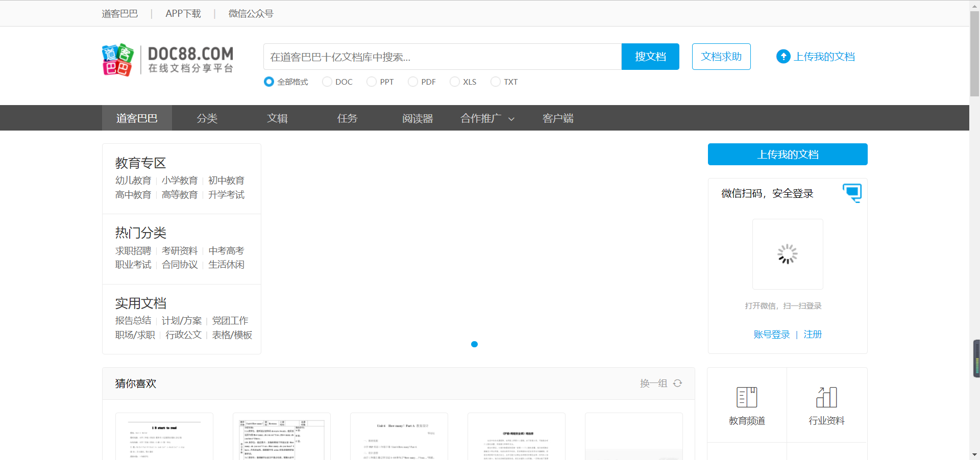This screenshot has height=460, width=980.
Task: Open the 高中教育 category link
Action: [x=133, y=195]
